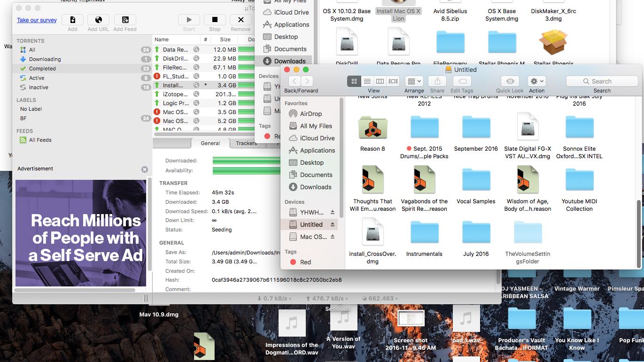
Task: Close the Advertisement panel
Action: point(145,169)
